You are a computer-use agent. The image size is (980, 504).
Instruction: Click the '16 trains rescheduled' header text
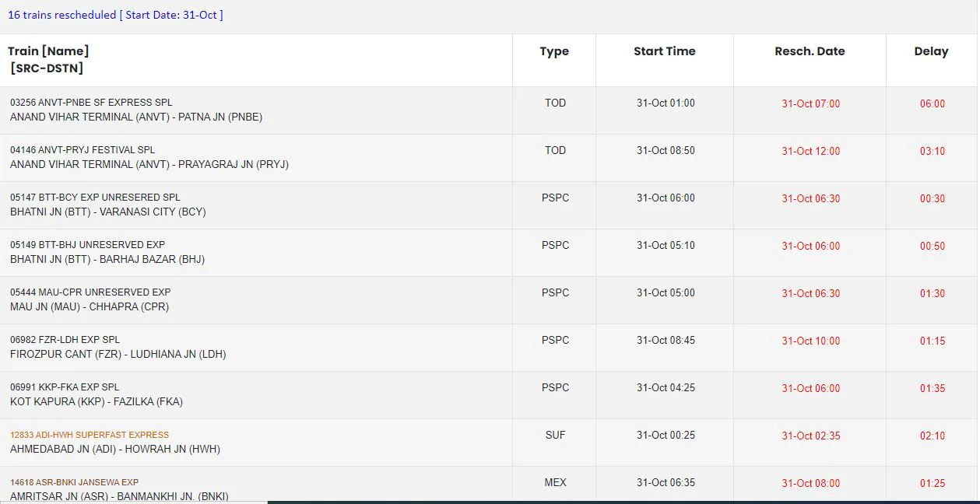pos(115,15)
